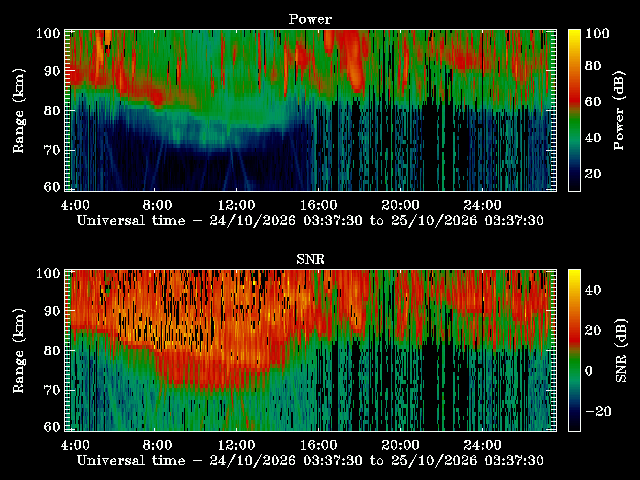This screenshot has height=480, width=640.
Task: Click 20:00 tick label on Power plot
Action: click(400, 205)
